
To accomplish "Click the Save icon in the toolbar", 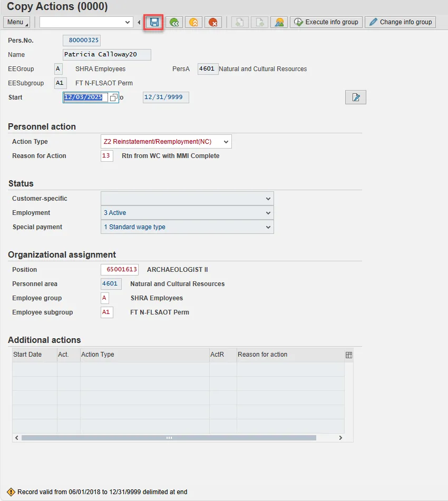I will (154, 22).
